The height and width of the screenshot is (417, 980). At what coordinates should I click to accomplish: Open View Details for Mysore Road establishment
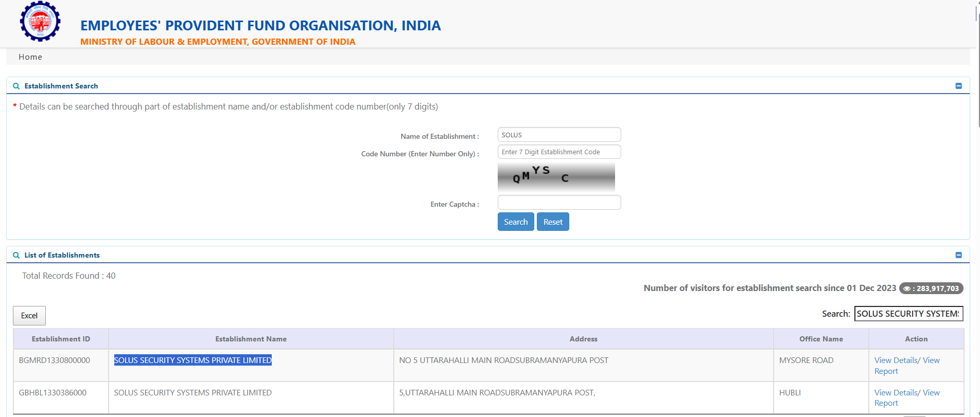coord(896,360)
